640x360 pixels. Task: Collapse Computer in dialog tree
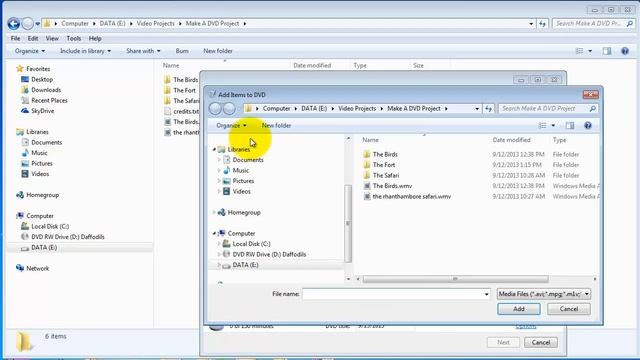[214, 233]
